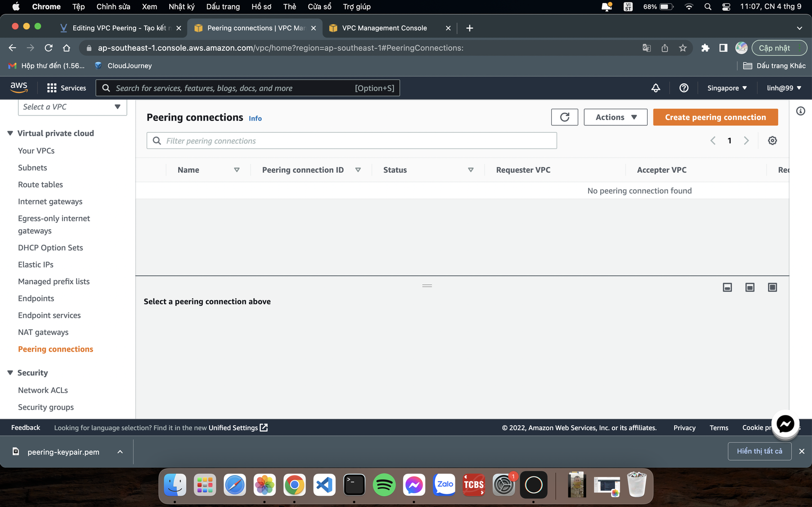Bookmark this page with star icon

(x=683, y=48)
